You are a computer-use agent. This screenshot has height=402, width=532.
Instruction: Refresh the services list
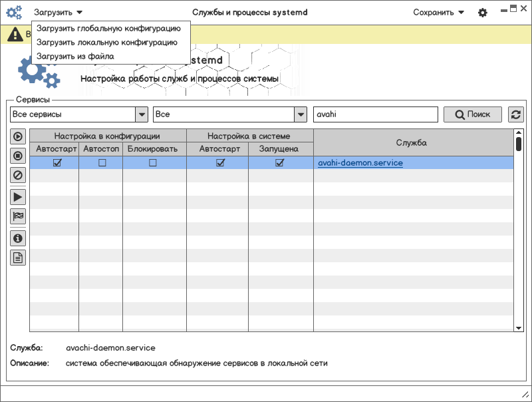tap(515, 114)
